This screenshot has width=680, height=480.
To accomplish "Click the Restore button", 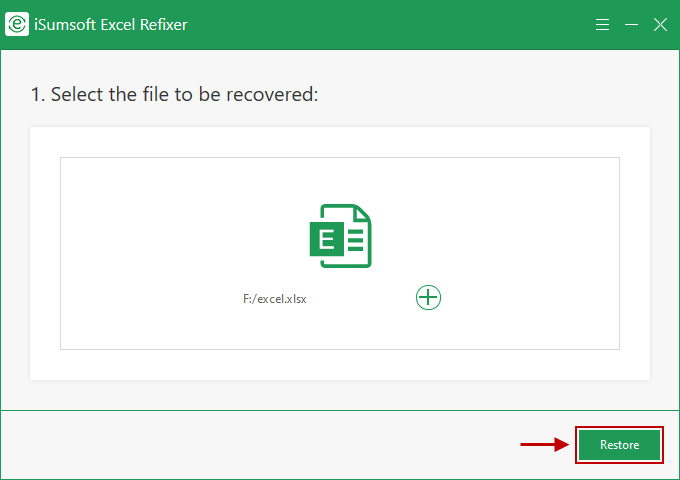I will click(619, 445).
